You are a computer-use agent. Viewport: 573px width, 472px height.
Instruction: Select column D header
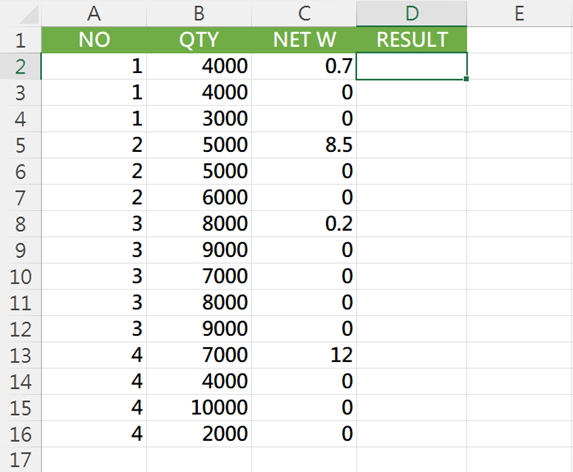coord(411,14)
